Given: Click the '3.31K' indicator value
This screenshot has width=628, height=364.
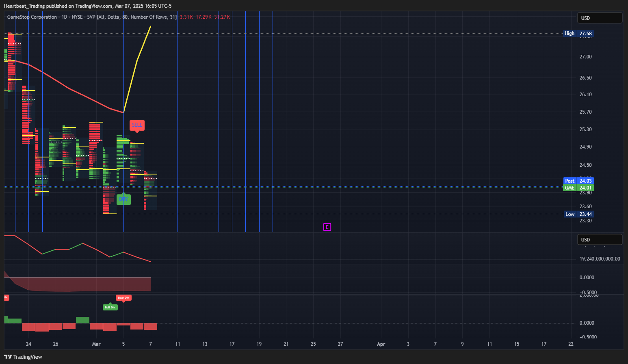Looking at the screenshot, I should 186,17.
